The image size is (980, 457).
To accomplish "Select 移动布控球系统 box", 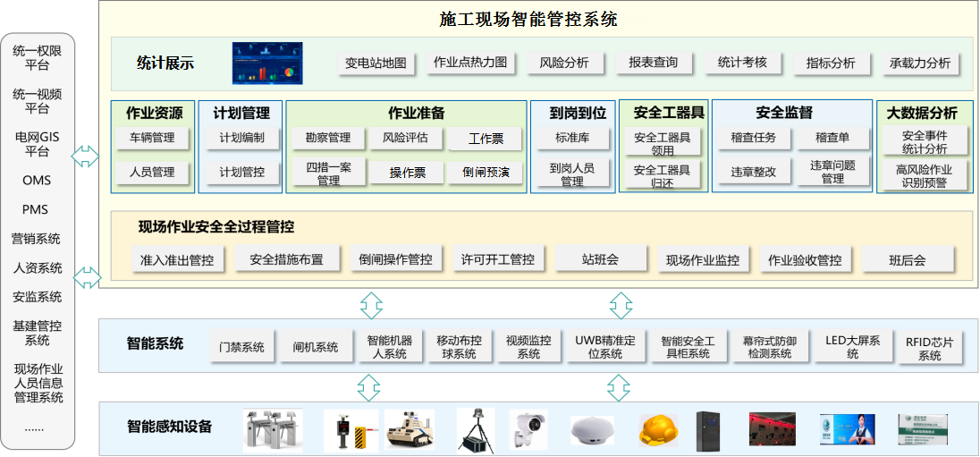I will (x=460, y=347).
